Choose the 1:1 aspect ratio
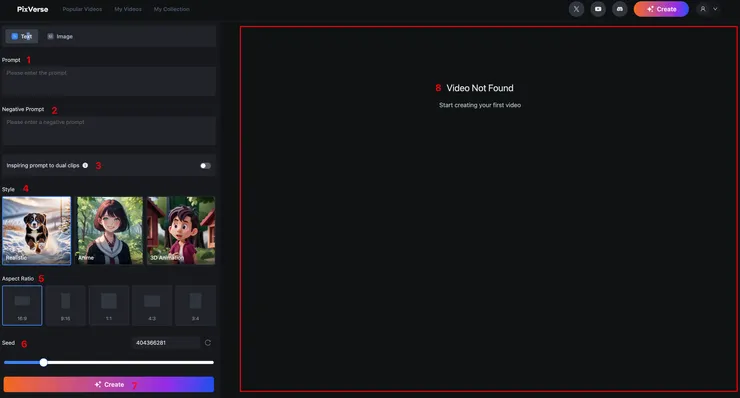The width and height of the screenshot is (740, 398). click(109, 305)
